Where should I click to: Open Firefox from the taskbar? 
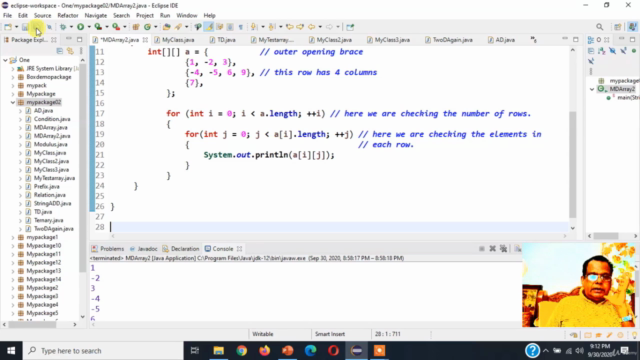pos(264,351)
